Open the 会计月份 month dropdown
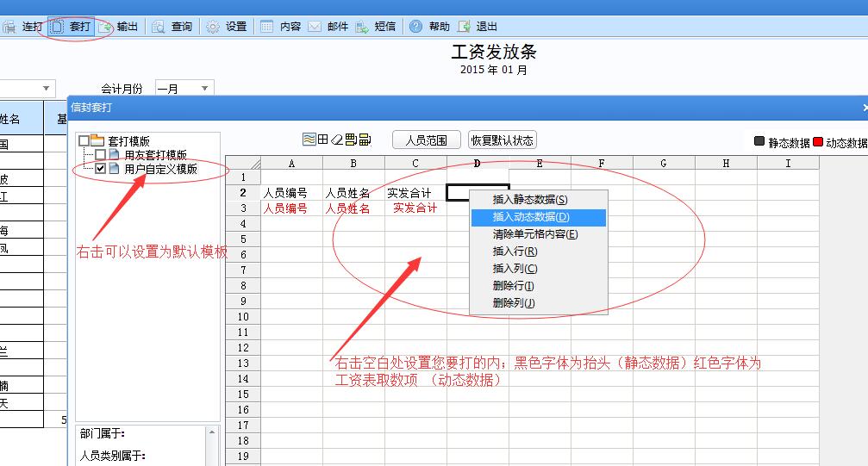 (205, 88)
